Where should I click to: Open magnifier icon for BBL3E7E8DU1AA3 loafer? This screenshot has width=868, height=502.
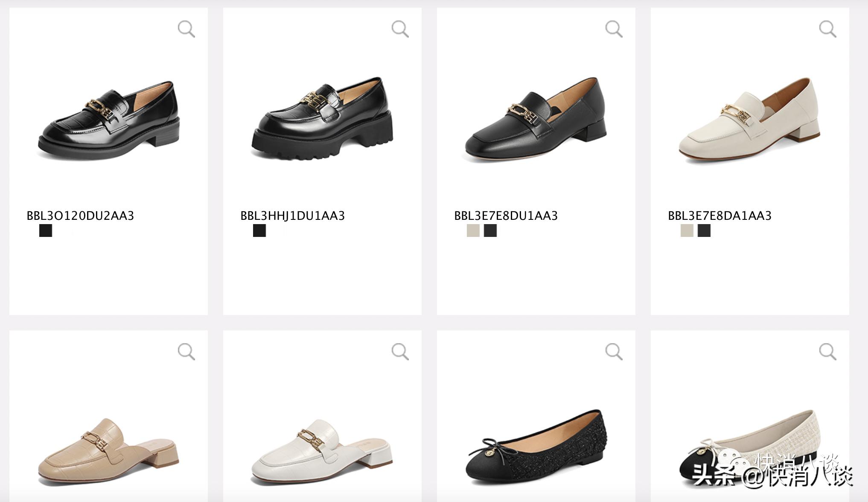(x=614, y=29)
